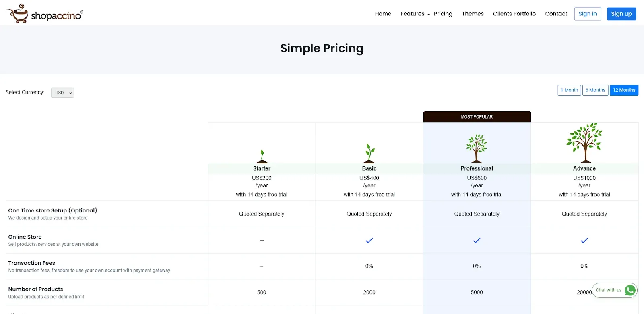Select the 1 Month billing period
The image size is (644, 314).
point(569,90)
